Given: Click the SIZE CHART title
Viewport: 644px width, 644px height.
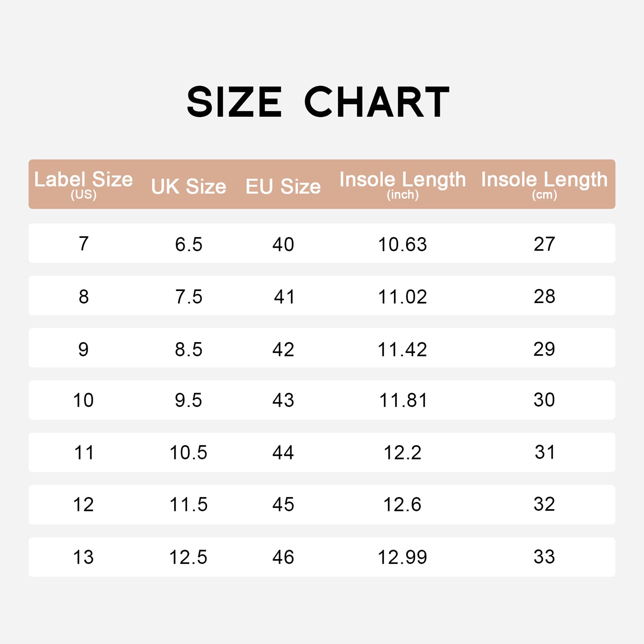Looking at the screenshot, I should click(x=318, y=102).
